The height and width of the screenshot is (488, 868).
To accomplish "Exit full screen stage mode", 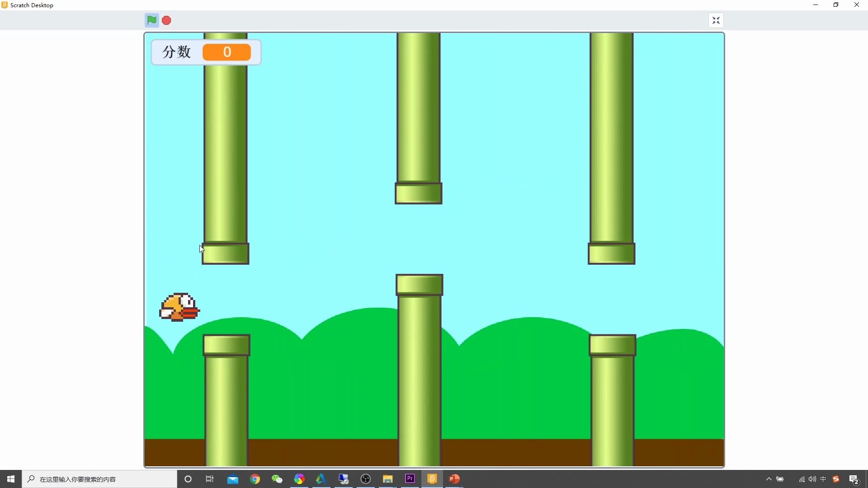I will point(716,20).
